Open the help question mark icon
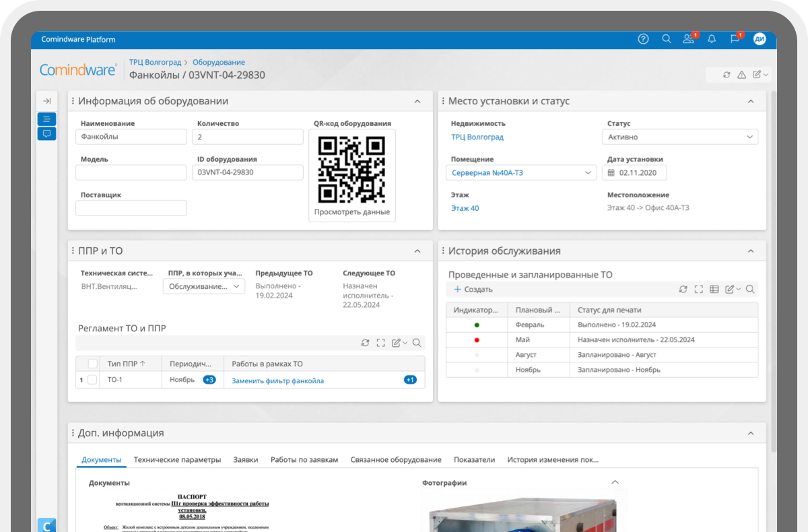 pyautogui.click(x=643, y=39)
